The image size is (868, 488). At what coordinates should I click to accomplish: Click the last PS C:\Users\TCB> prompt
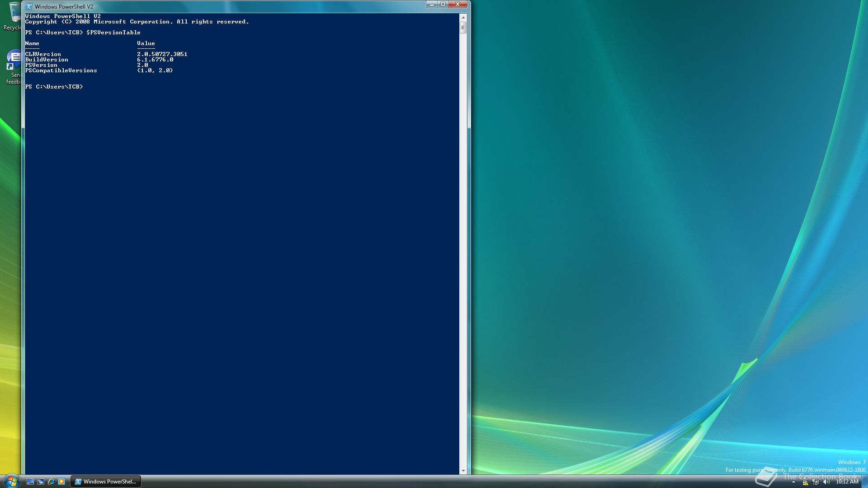54,87
